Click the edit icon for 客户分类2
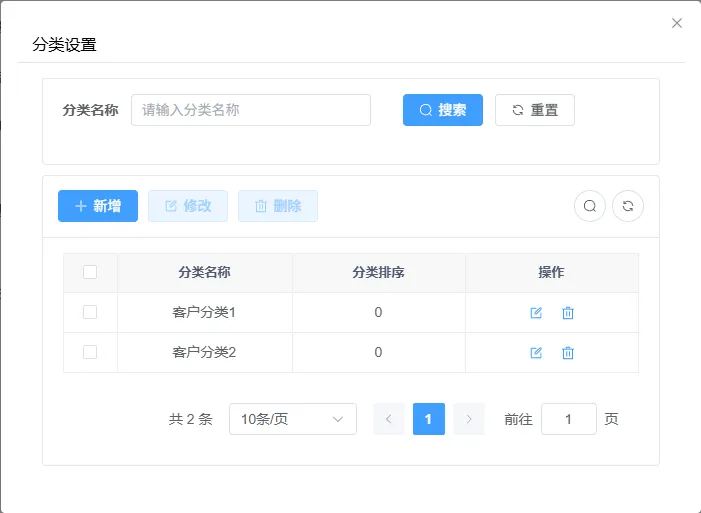Image resolution: width=701 pixels, height=513 pixels. (x=536, y=353)
